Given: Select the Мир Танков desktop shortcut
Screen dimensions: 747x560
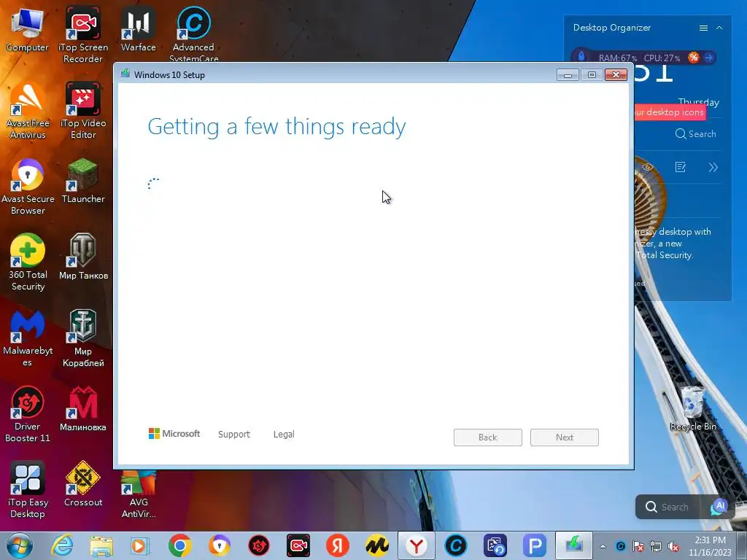Looking at the screenshot, I should pyautogui.click(x=83, y=256).
